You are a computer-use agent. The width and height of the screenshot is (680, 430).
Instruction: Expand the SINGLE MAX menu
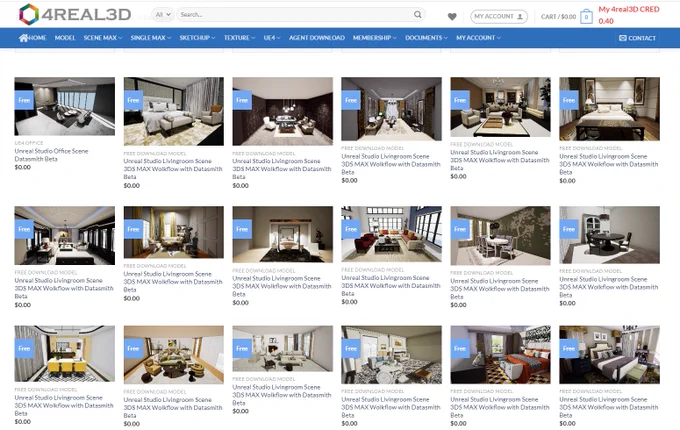pos(151,38)
